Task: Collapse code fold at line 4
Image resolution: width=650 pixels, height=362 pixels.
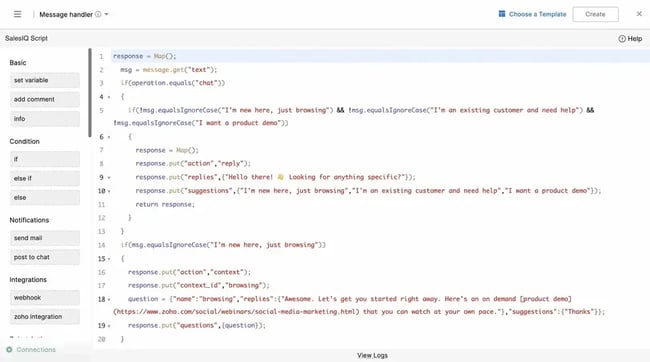Action: pos(109,97)
